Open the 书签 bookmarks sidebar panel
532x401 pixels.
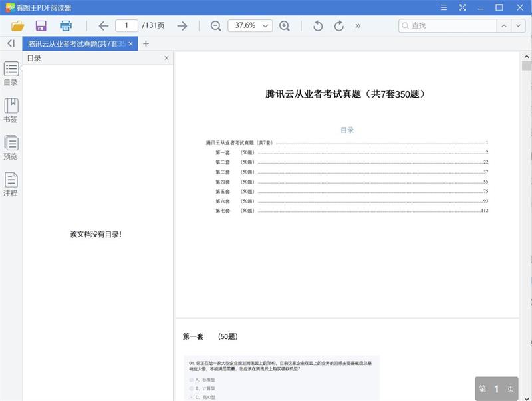click(11, 110)
